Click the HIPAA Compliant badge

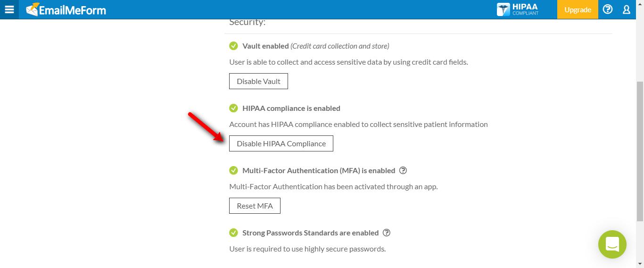click(518, 9)
